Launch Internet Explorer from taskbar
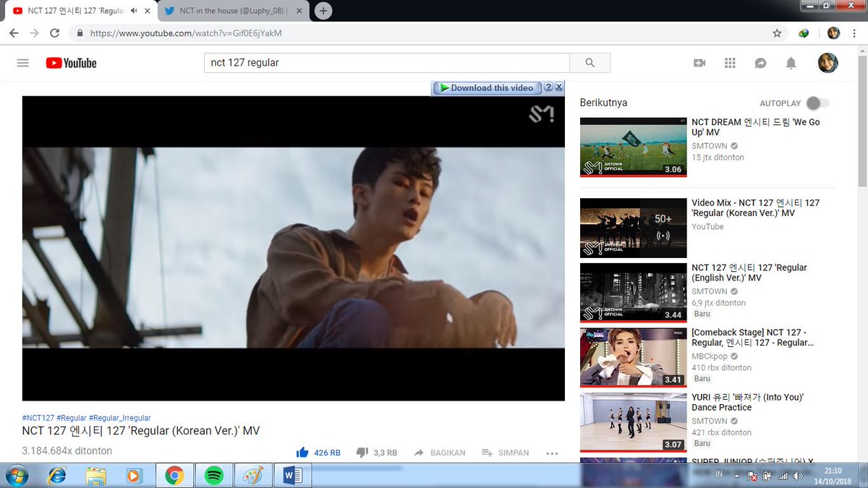Screen dimensions: 868x488 point(57,475)
